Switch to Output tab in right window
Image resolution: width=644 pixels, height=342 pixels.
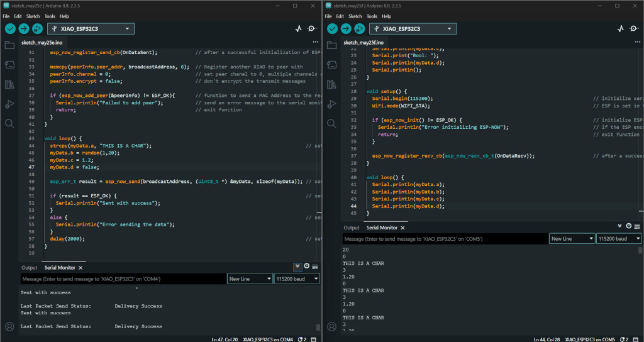pos(351,228)
